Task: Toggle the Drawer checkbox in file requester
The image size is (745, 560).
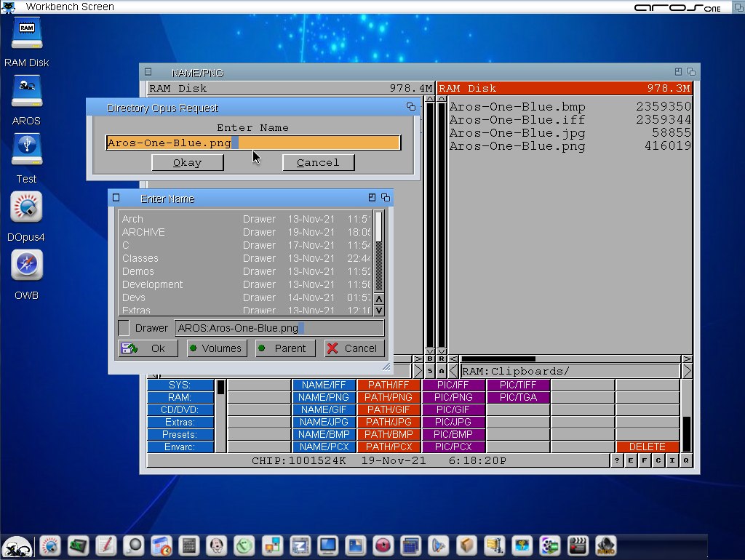Action: [124, 328]
